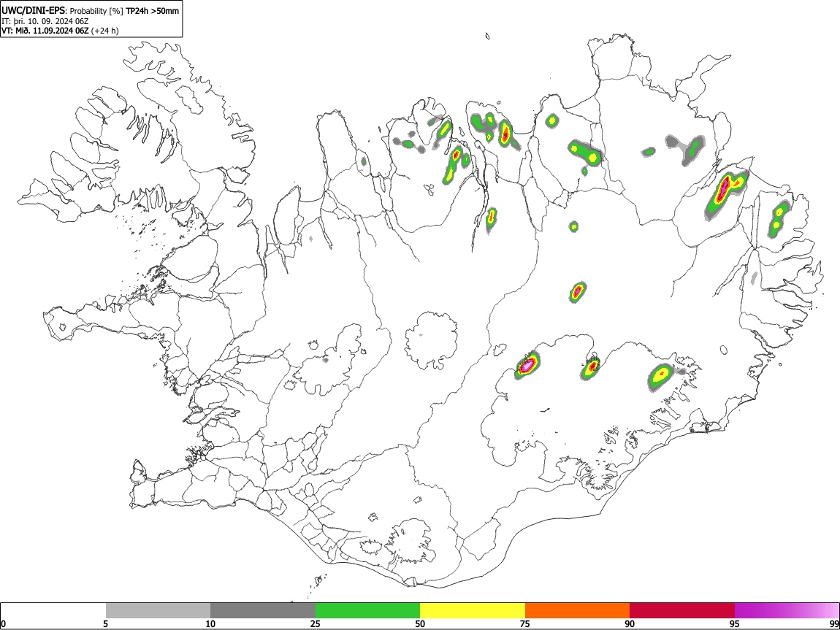
Task: Click the yellow 50-75% legend swatch
Action: click(473, 610)
